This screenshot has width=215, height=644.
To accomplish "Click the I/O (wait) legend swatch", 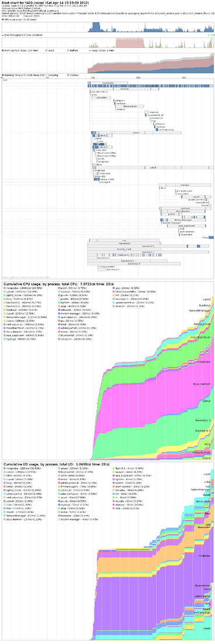I will tap(25, 19).
